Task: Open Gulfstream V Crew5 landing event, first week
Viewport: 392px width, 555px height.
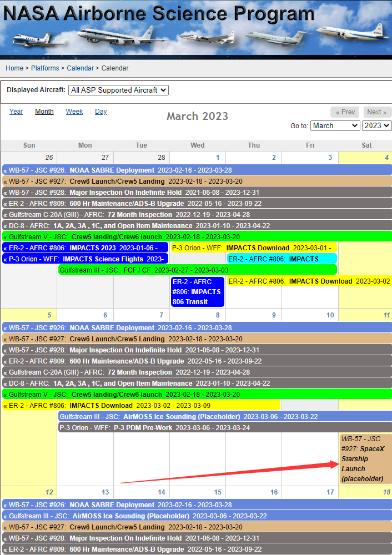Action: point(197,237)
